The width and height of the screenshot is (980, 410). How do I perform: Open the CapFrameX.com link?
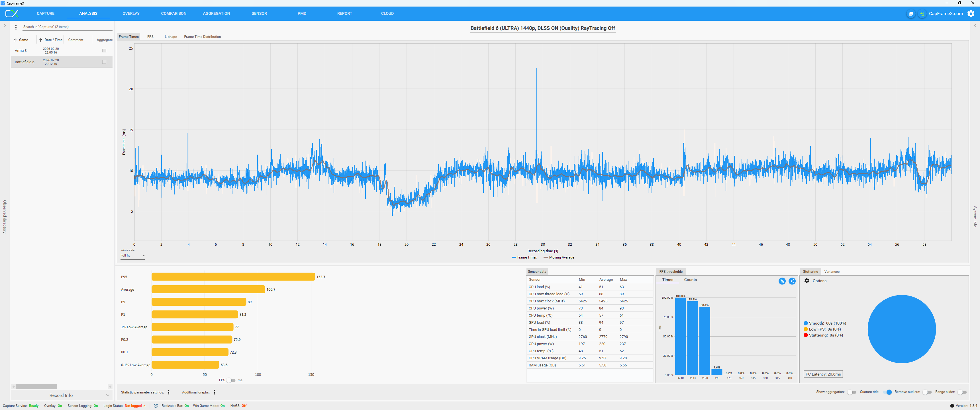click(x=946, y=14)
